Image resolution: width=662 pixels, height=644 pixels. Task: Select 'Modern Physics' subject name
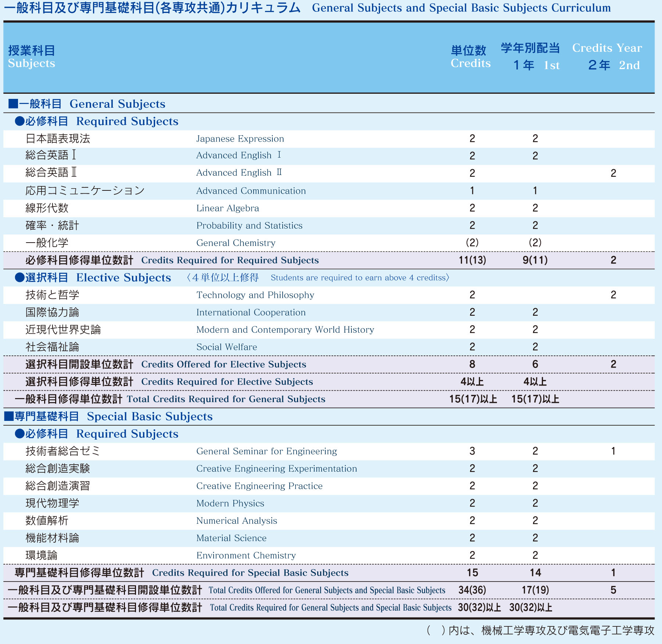click(230, 503)
